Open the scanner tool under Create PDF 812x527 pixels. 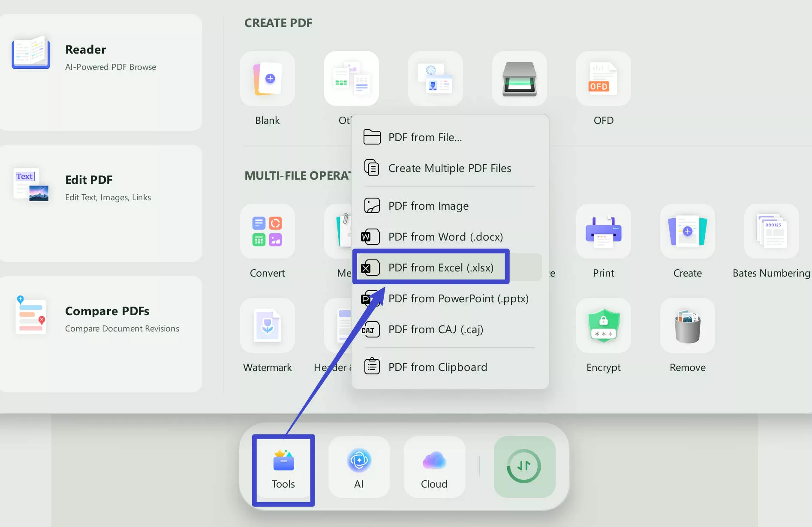click(x=519, y=78)
